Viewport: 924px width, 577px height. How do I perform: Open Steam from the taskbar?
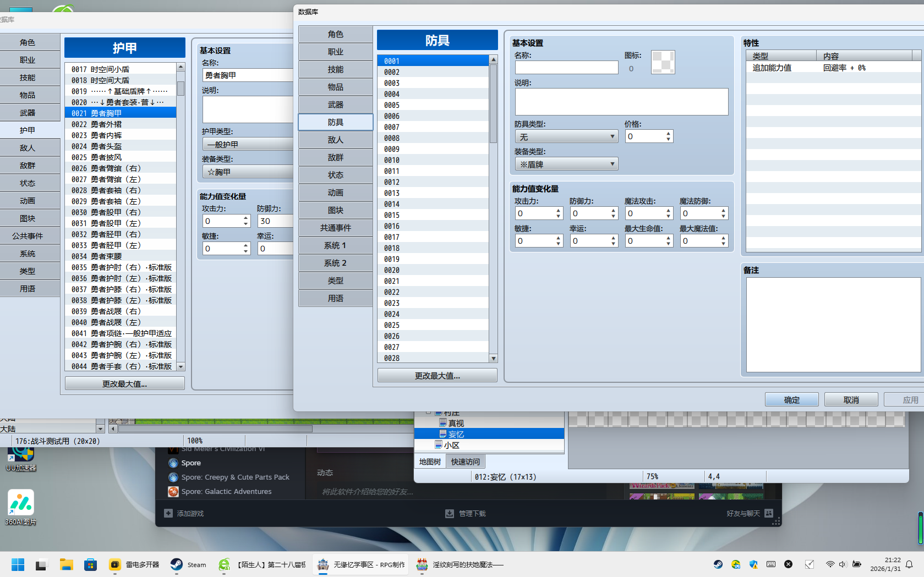(x=188, y=564)
